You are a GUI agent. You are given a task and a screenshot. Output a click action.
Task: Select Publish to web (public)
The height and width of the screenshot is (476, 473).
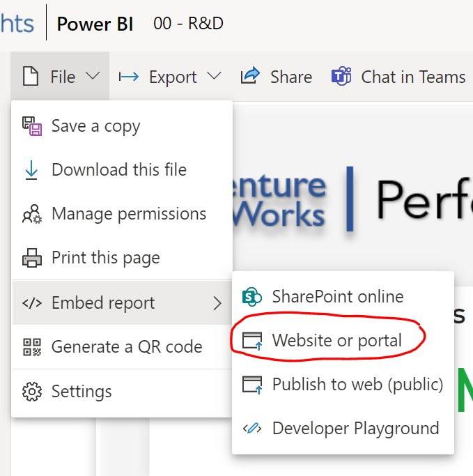(343, 384)
